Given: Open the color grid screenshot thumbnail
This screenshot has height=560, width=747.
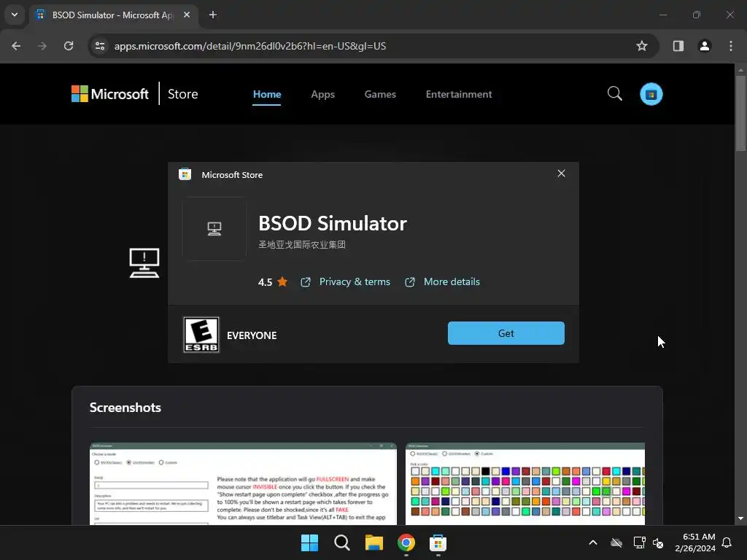Looking at the screenshot, I should click(525, 484).
